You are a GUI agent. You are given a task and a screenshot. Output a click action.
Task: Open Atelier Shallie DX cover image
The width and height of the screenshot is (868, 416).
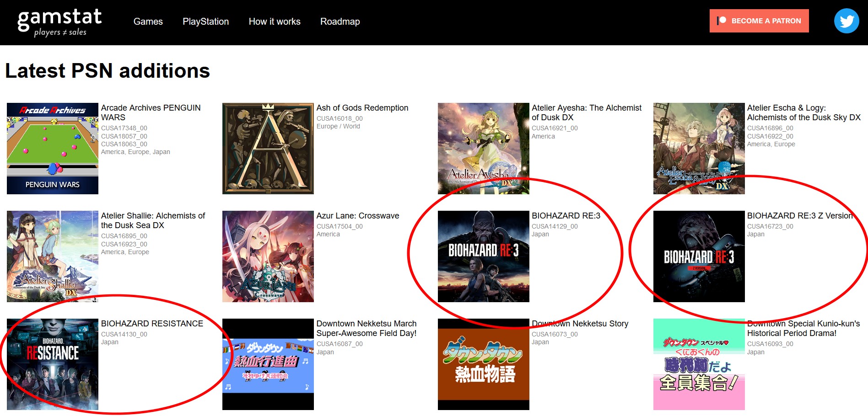pos(53,256)
